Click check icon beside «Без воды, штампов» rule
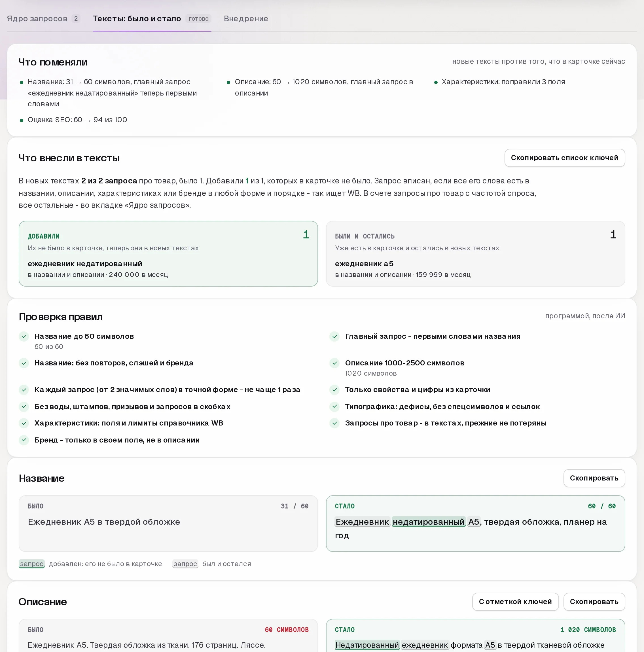Screen dimensions: 644x652 (24, 406)
